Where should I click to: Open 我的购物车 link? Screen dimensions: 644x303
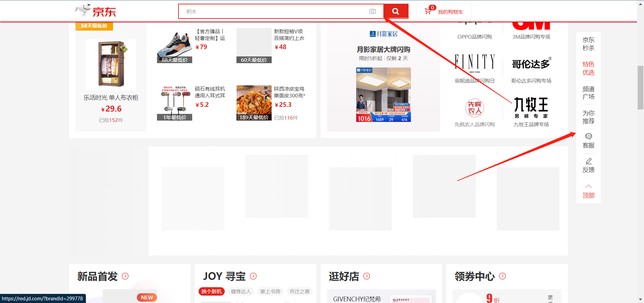(450, 12)
